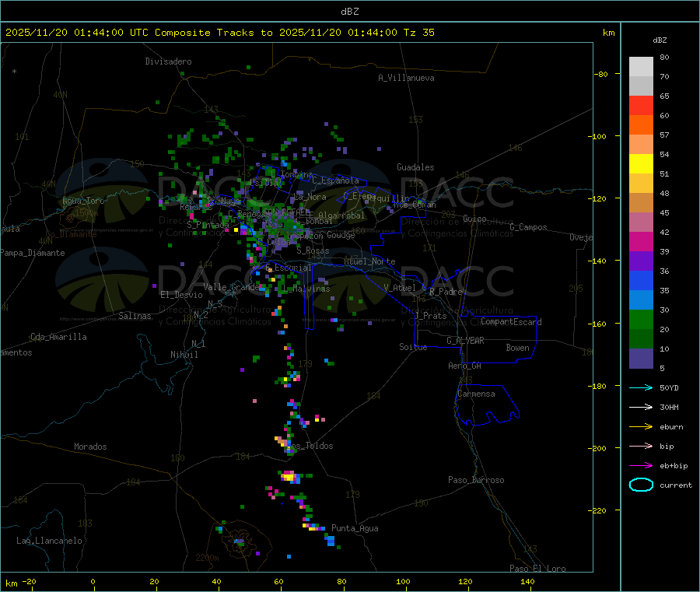
Task: Click the 'G_ALVEAR' map label
Action: [x=465, y=341]
